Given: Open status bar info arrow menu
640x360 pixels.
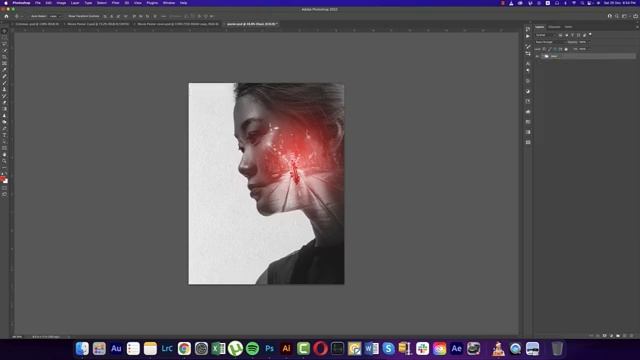Looking at the screenshot, I should coord(69,337).
